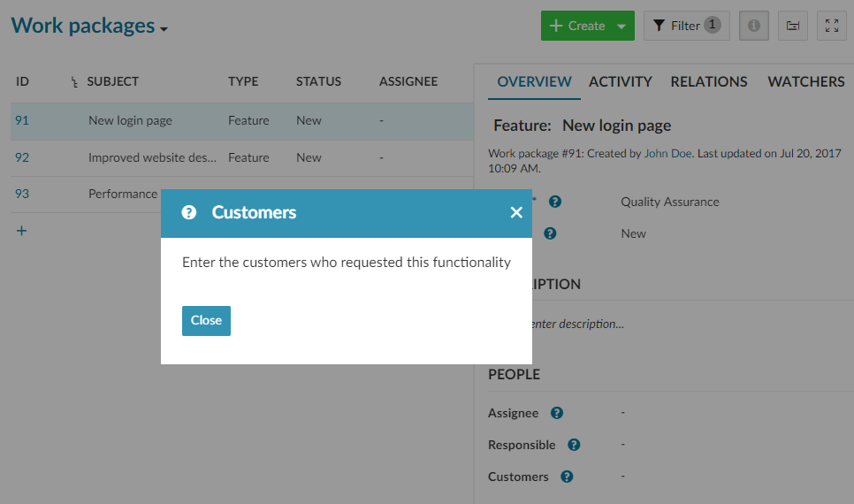Enter fullscreen zen mode
The image size is (854, 504).
tap(831, 26)
